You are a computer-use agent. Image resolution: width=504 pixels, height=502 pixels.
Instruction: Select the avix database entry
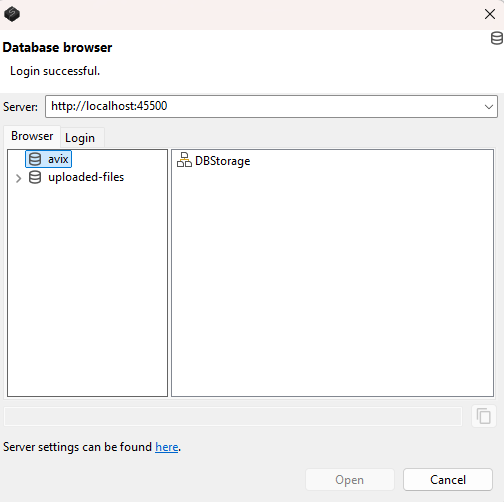49,159
